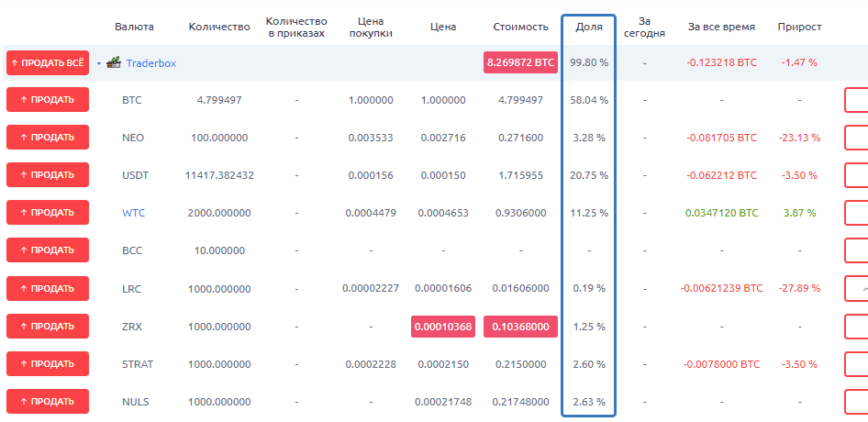868x422 pixels.
Task: Click the Traderbox loss -0.123218 BTC
Action: [721, 63]
